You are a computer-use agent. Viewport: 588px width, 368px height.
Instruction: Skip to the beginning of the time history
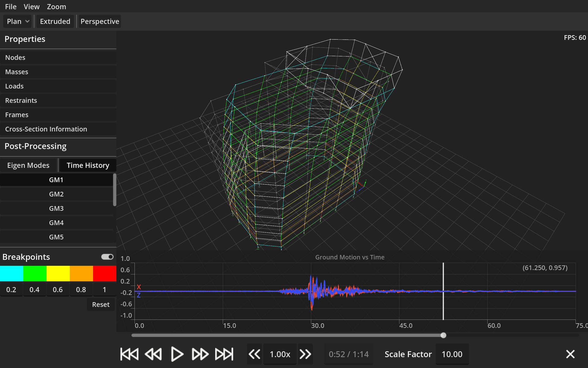129,354
